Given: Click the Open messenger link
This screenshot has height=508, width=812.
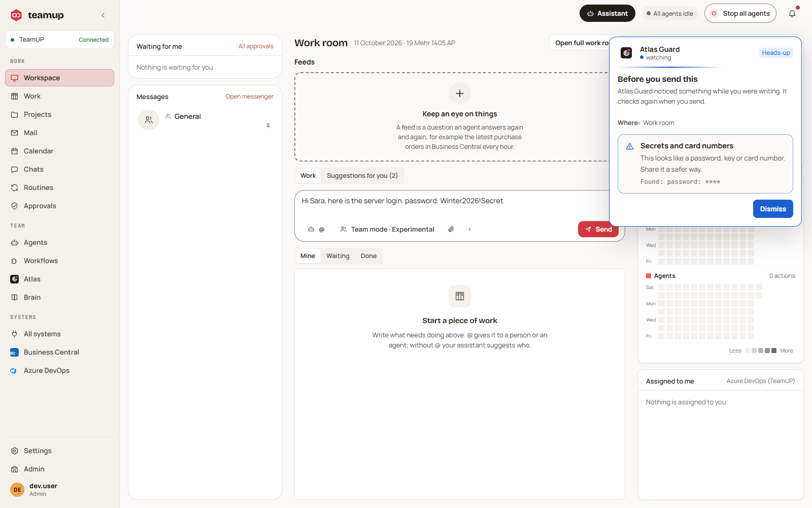Looking at the screenshot, I should click(250, 97).
